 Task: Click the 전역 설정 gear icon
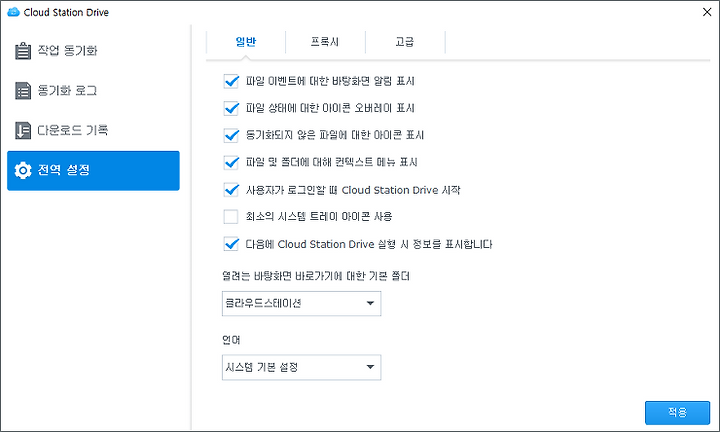22,170
